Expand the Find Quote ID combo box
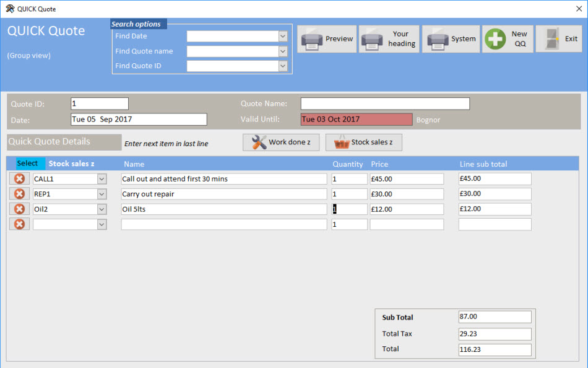588x368 pixels. point(283,66)
